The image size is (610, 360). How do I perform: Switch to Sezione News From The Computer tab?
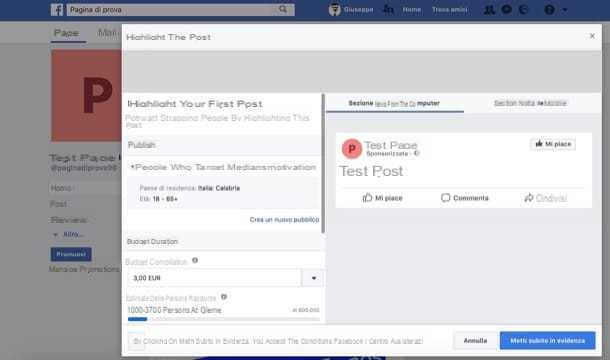[x=394, y=104]
